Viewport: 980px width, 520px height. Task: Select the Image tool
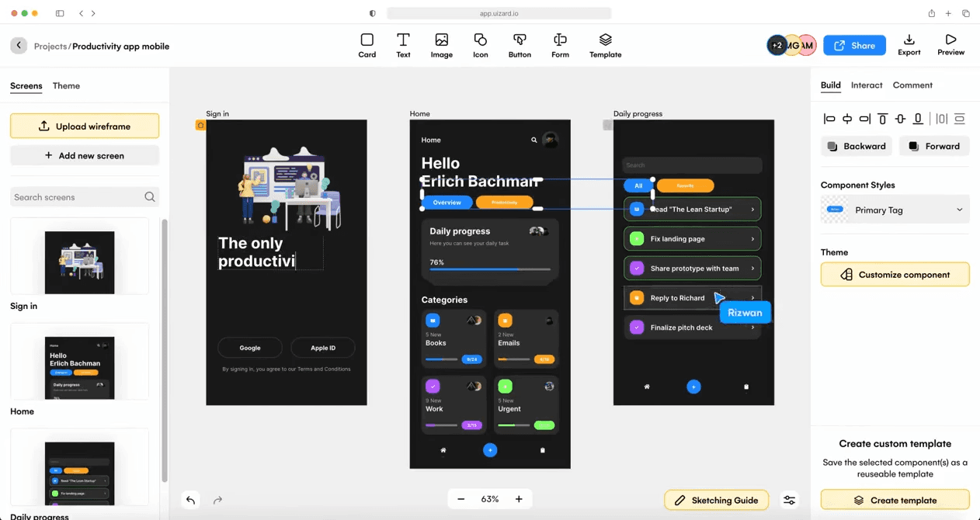click(x=442, y=45)
